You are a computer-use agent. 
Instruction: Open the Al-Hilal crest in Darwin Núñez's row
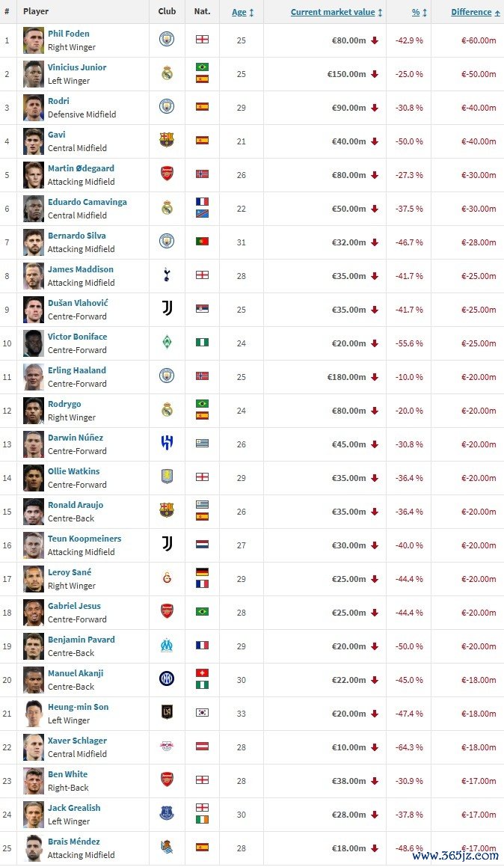coord(167,443)
